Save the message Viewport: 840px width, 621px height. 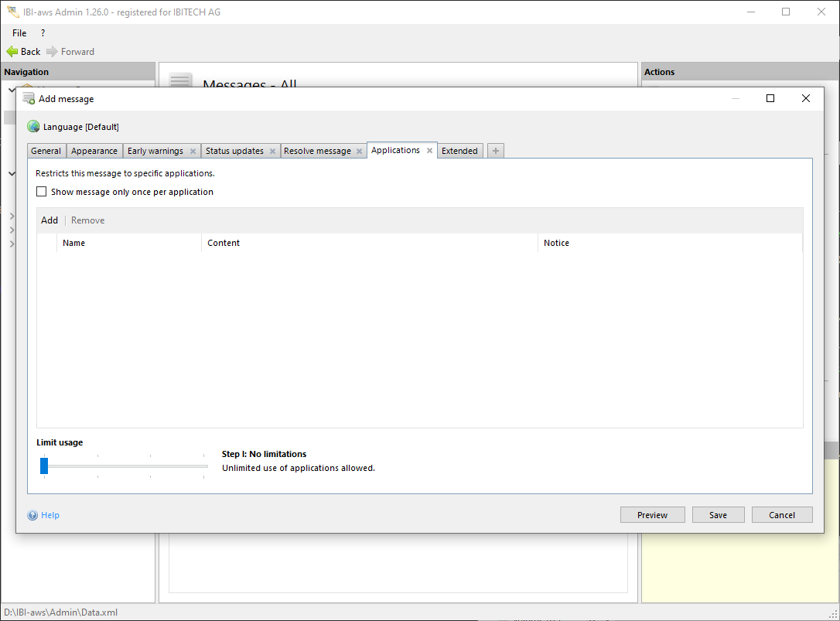[718, 515]
